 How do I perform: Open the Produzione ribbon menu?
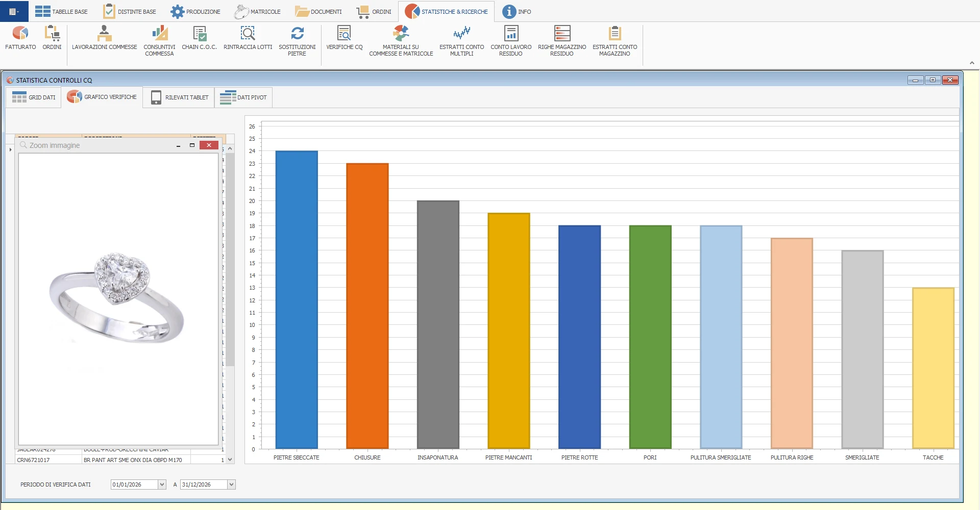click(x=195, y=12)
